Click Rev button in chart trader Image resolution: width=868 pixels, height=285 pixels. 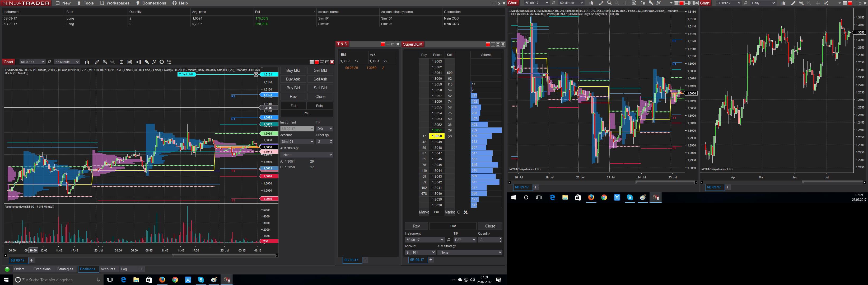(293, 97)
